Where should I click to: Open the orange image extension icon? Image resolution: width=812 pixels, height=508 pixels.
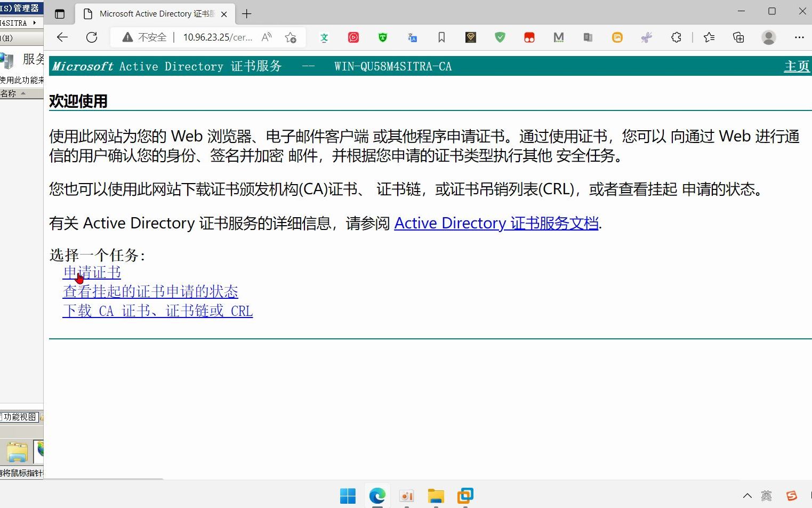[x=617, y=37]
